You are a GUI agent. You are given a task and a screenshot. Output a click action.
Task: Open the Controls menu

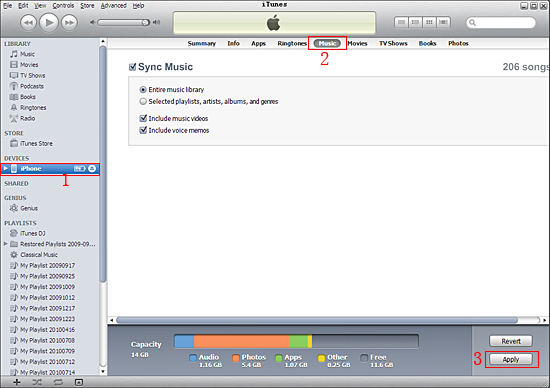tap(63, 6)
